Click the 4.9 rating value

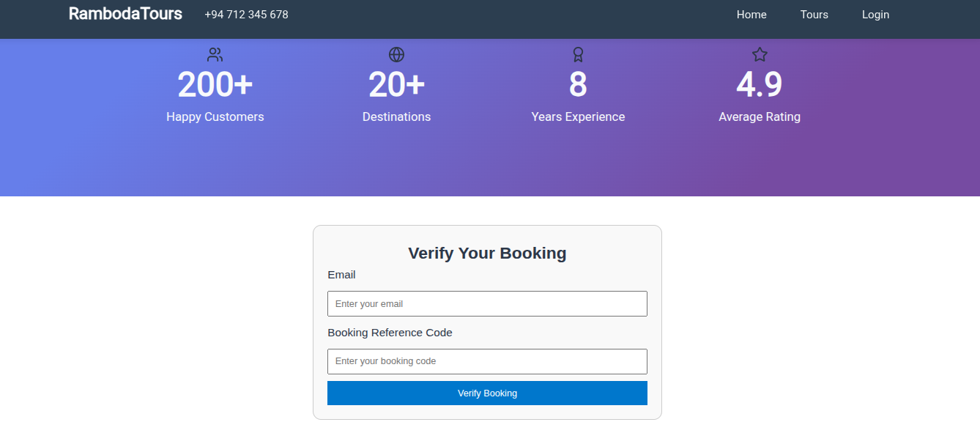[760, 84]
